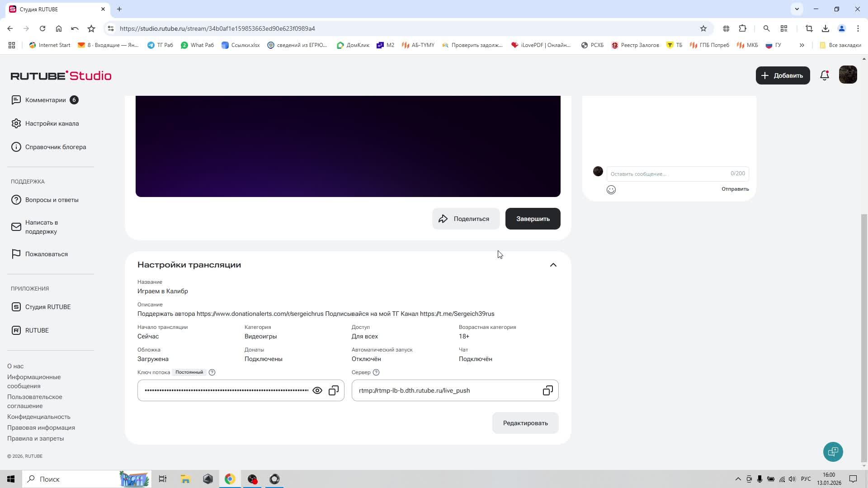This screenshot has width=868, height=488.
Task: Open emoji picker in the chat
Action: point(611,189)
